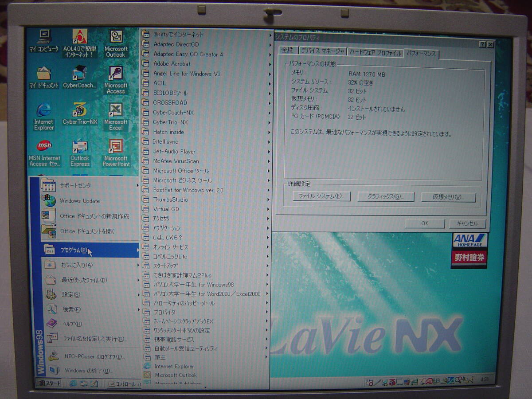
Task: Open Microsoft PowerPoint desktop shortcut
Action: [x=116, y=153]
